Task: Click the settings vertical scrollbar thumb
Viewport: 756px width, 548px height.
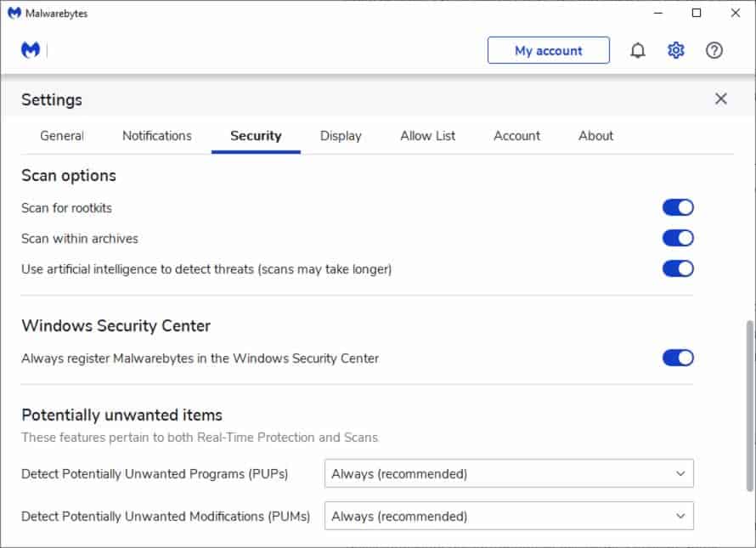Action: click(x=750, y=405)
